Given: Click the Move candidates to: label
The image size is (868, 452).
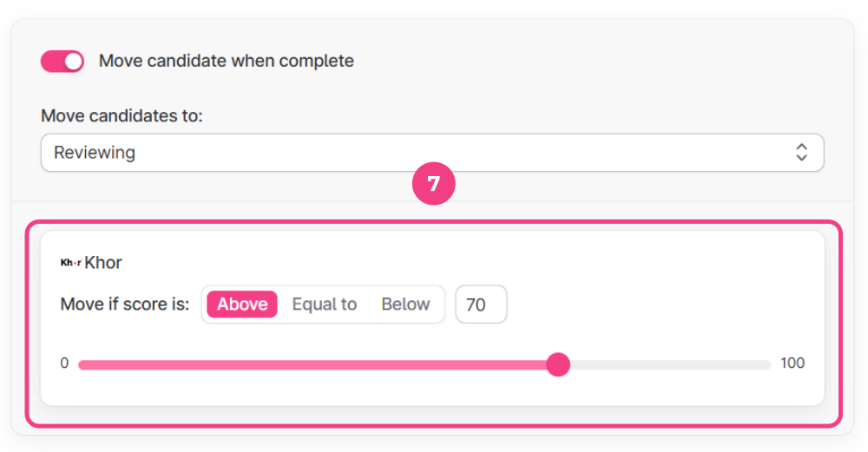Looking at the screenshot, I should click(x=122, y=115).
